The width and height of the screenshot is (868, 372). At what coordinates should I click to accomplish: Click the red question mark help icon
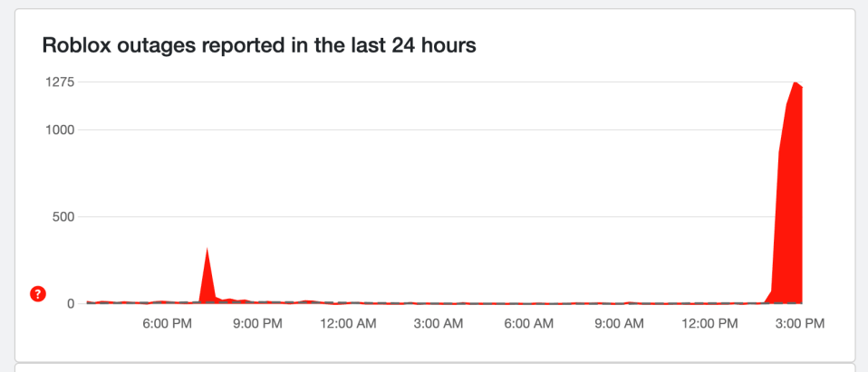pos(38,295)
